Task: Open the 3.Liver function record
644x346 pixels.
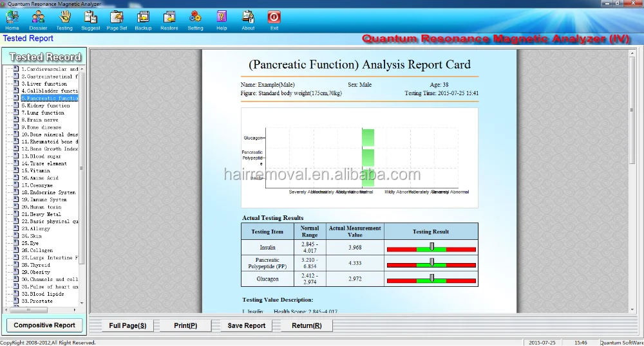Action: coord(44,84)
